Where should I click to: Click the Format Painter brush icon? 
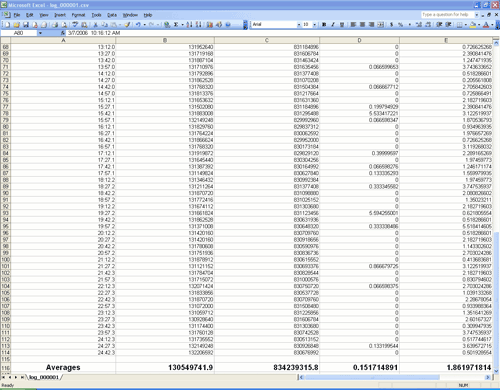tap(127, 25)
